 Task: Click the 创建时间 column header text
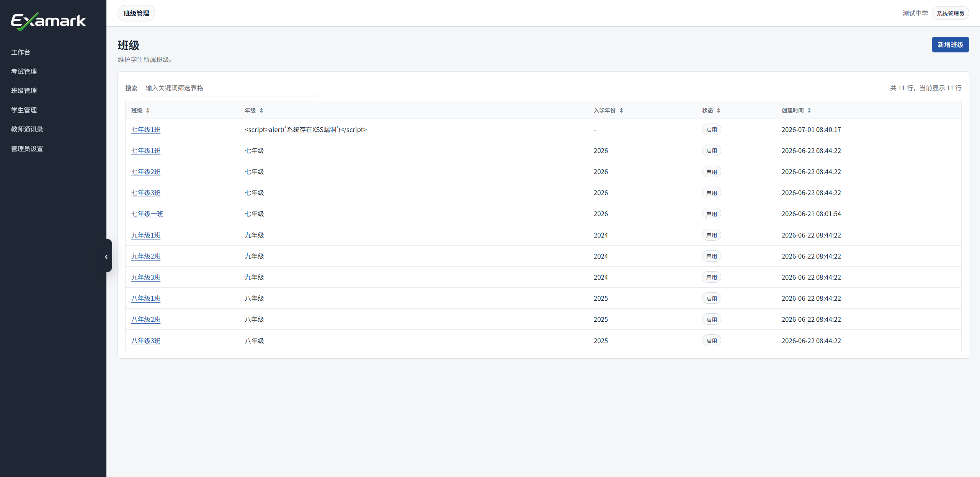pos(793,111)
